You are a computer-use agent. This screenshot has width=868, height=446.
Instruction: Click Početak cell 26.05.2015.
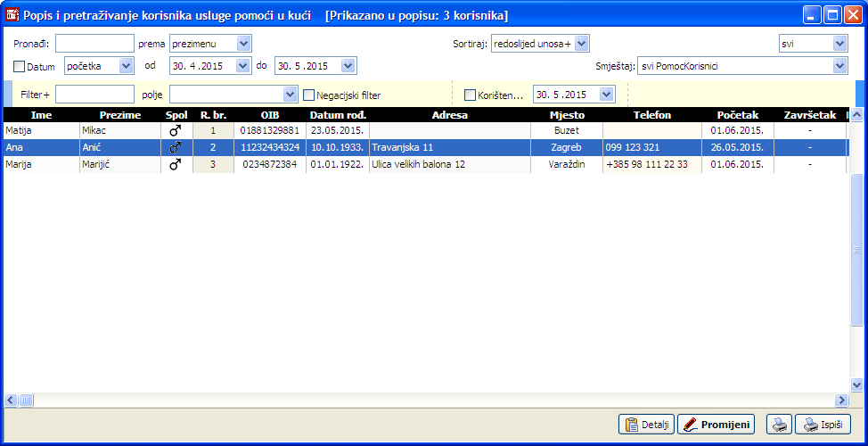click(x=737, y=148)
